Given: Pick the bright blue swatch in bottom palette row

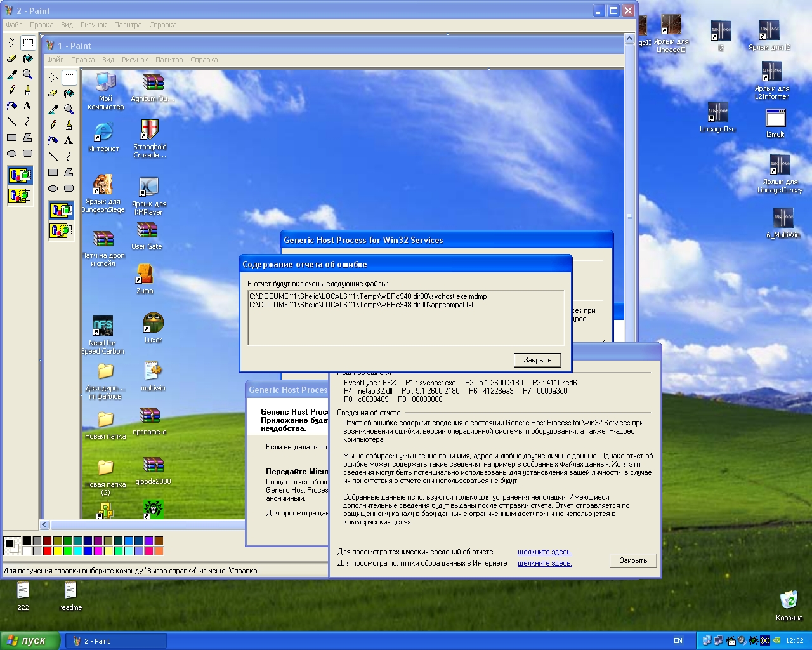Looking at the screenshot, I should pyautogui.click(x=88, y=550).
